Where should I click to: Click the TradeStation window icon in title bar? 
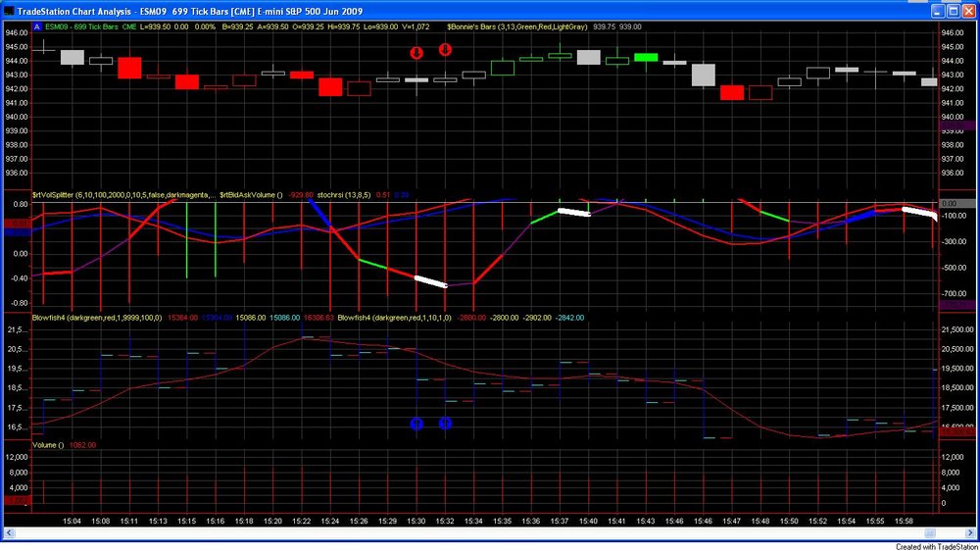tap(9, 11)
